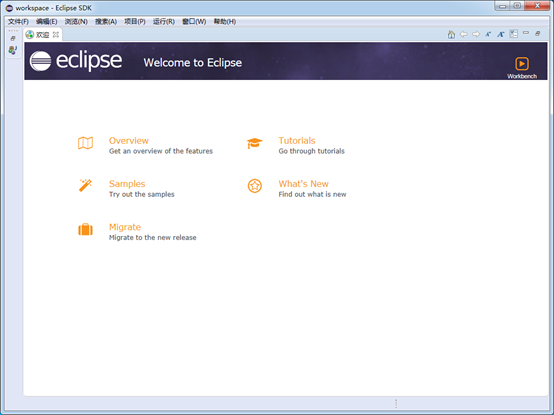Viewport: 554px width, 415px height.
Task: Open the 浏览(N) menu
Action: 76,22
